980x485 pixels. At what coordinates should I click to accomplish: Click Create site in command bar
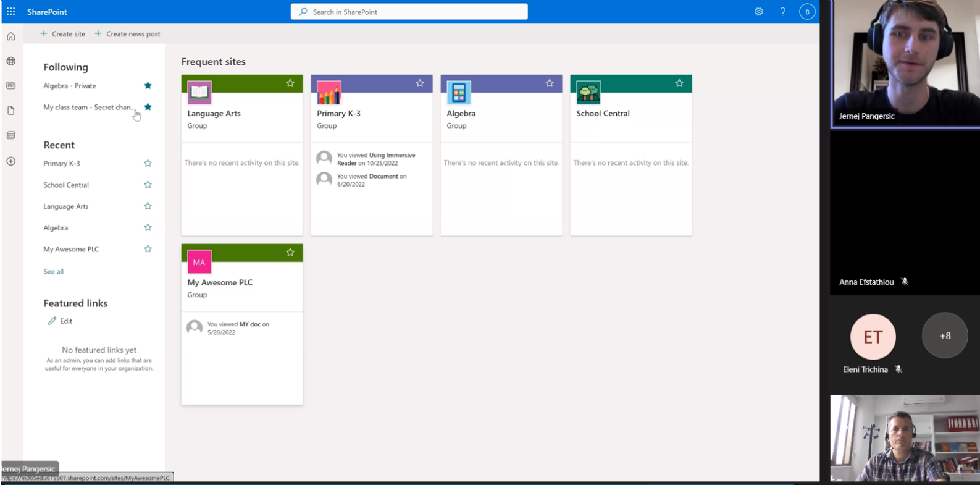click(x=63, y=34)
